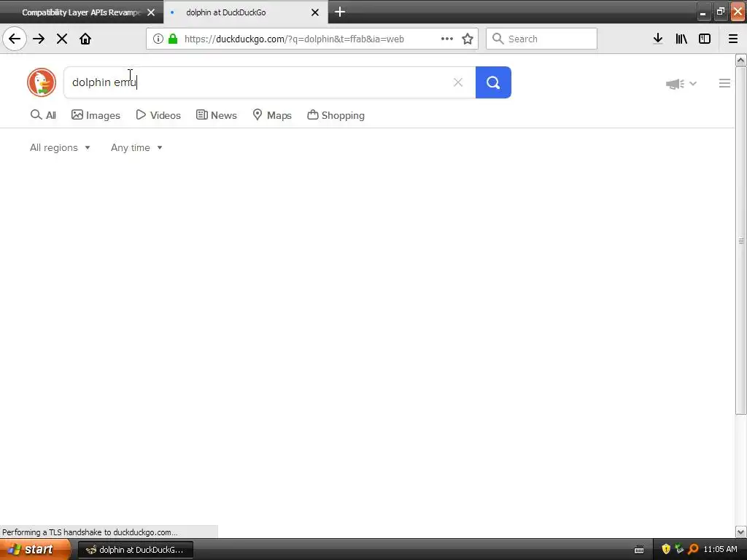Submit search with blue magnifier button
The width and height of the screenshot is (747, 560).
point(493,82)
